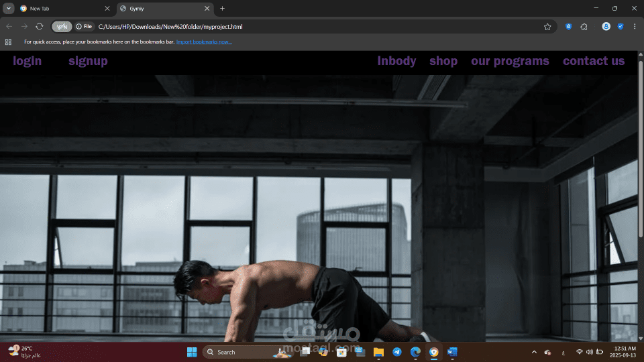Restore down the browser window
644x362 pixels.
[x=615, y=8]
